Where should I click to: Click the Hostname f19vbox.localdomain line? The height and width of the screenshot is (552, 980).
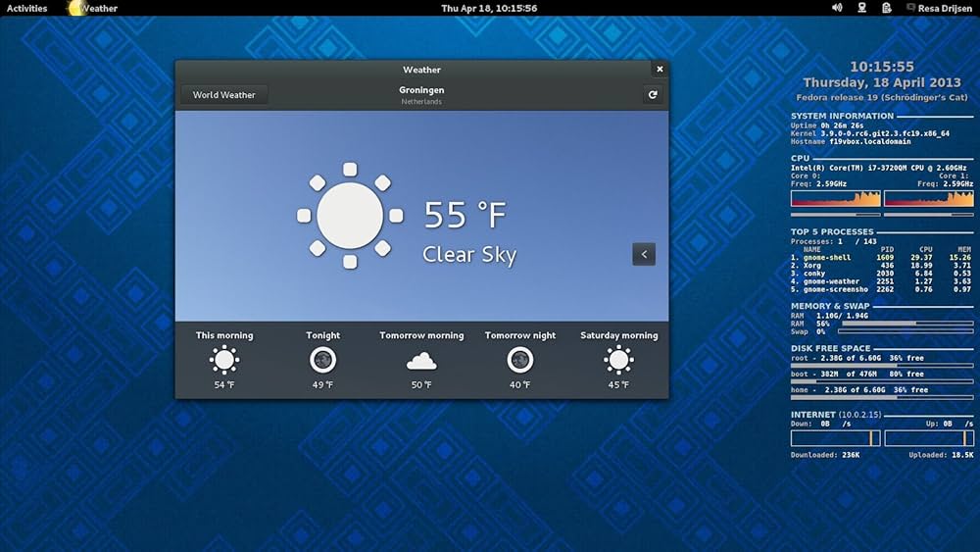coord(851,142)
